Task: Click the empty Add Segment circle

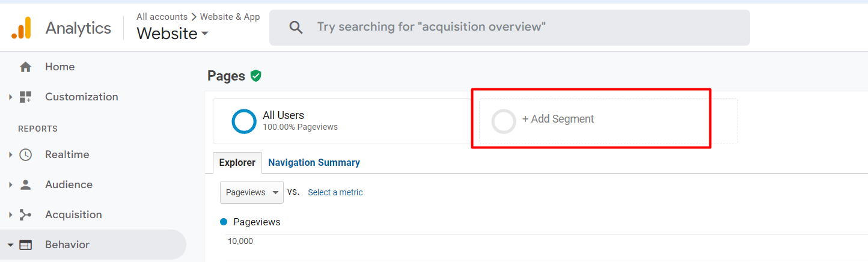Action: pos(504,121)
